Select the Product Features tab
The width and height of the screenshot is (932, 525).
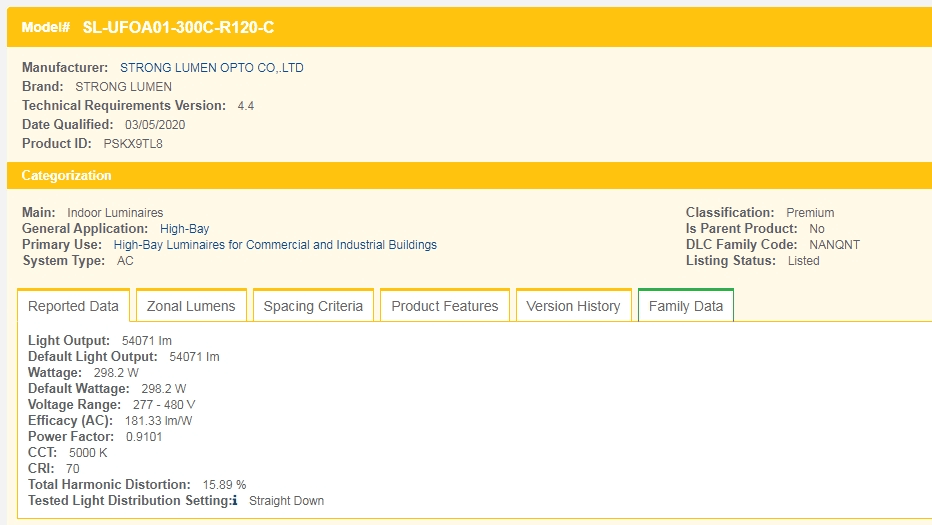pos(444,306)
